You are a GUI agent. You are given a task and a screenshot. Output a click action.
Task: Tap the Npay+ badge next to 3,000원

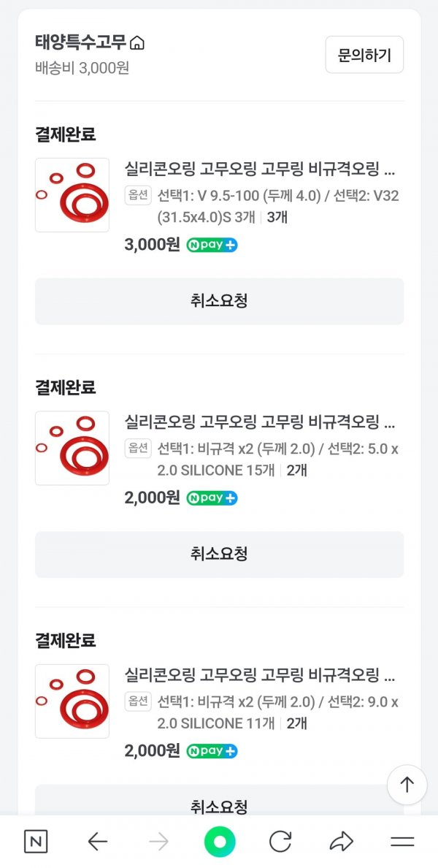pyautogui.click(x=212, y=245)
